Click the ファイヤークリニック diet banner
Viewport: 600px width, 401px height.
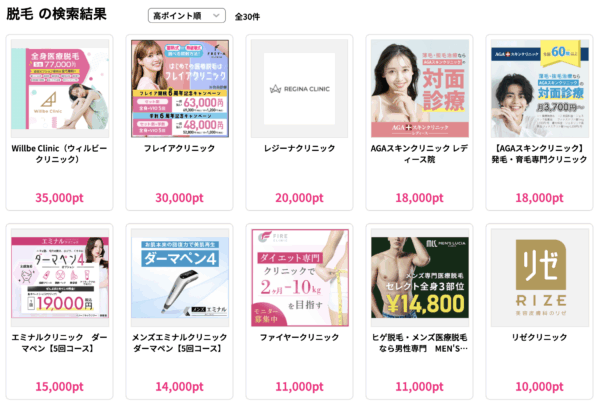tap(300, 277)
